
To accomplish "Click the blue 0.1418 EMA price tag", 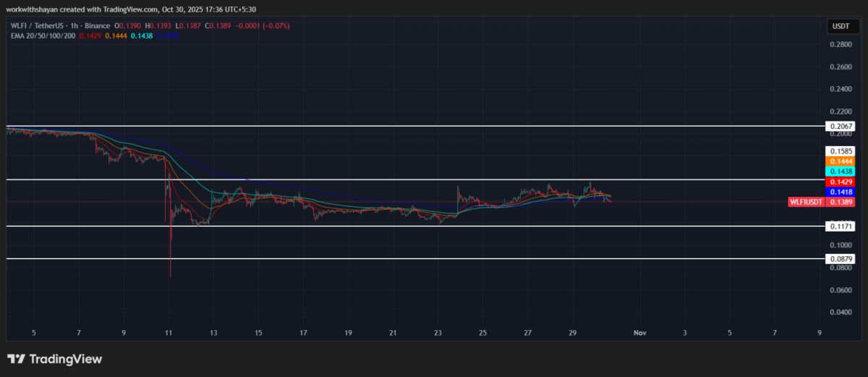I will [841, 192].
